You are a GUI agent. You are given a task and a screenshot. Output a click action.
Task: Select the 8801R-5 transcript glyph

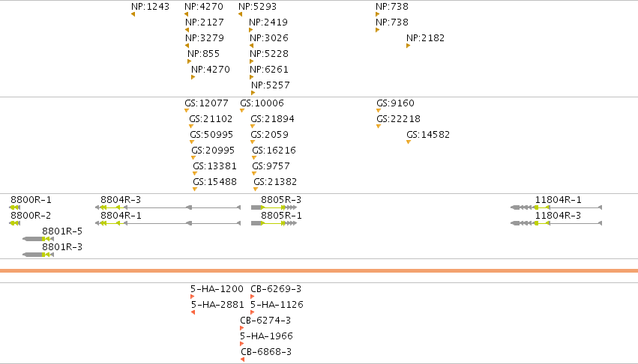point(38,239)
